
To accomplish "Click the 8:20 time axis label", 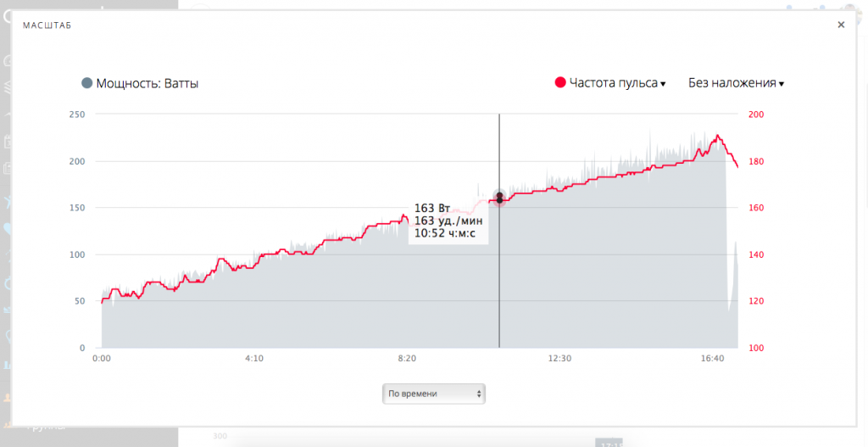I will [407, 359].
